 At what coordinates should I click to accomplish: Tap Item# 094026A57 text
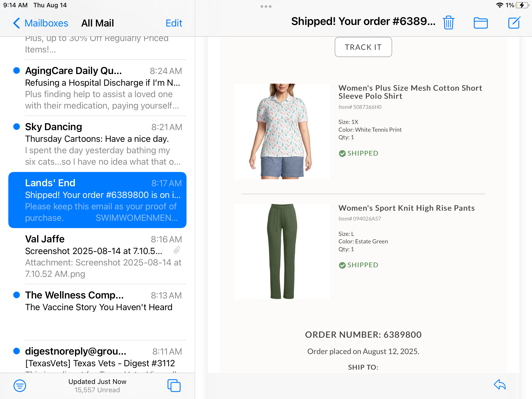pyautogui.click(x=360, y=219)
